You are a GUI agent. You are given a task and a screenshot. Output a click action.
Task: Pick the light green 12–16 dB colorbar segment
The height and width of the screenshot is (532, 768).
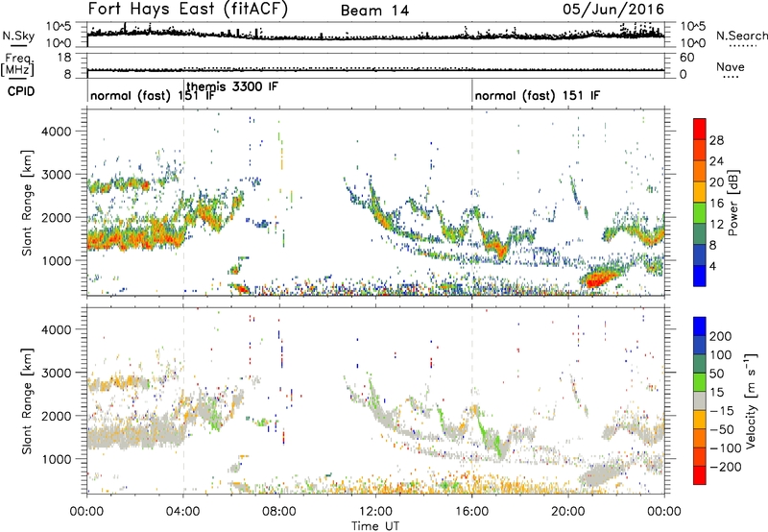pyautogui.click(x=700, y=213)
